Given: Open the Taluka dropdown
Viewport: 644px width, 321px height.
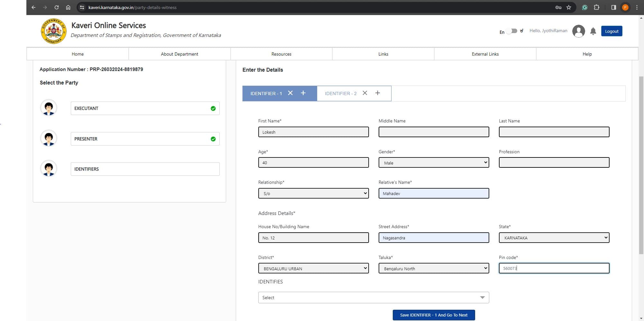Looking at the screenshot, I should [x=434, y=268].
